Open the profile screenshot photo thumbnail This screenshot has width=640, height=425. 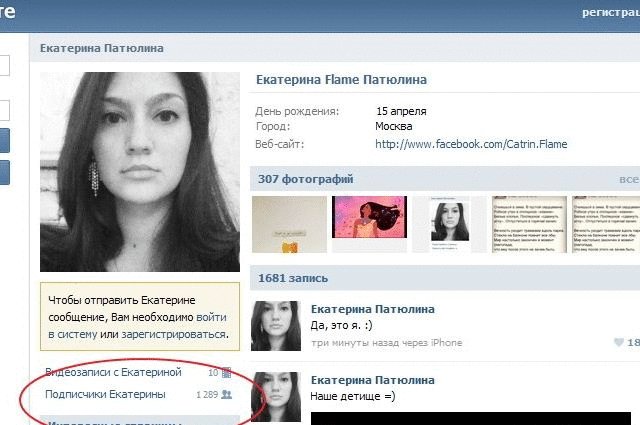click(450, 224)
